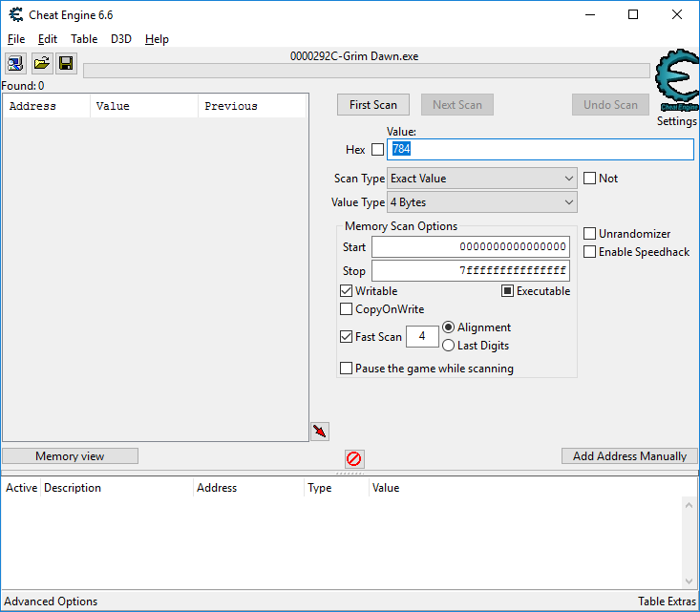Select the Last Digits radio button
Image resolution: width=700 pixels, height=612 pixels.
point(448,346)
